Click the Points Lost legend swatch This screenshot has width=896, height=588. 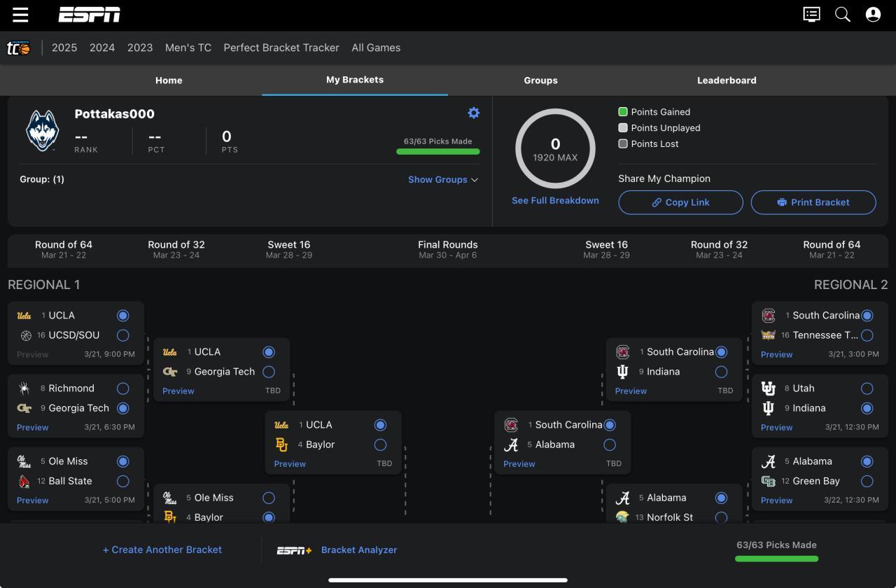pyautogui.click(x=623, y=143)
